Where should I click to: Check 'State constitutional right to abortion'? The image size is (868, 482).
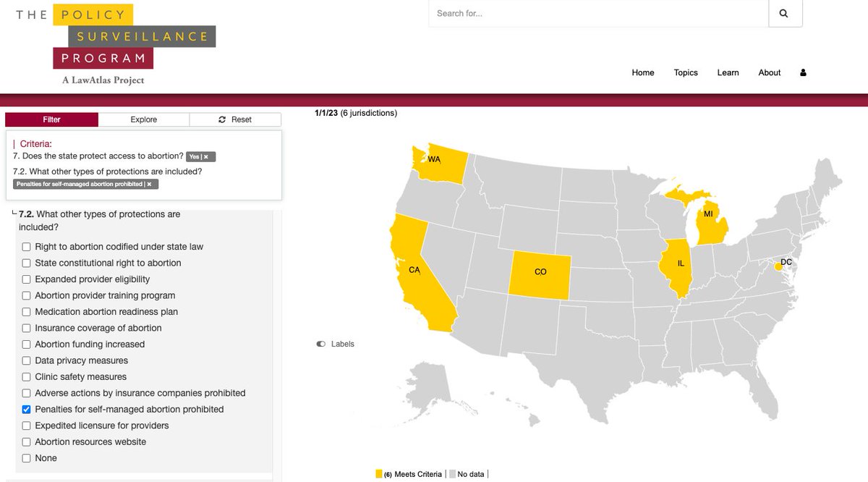[x=27, y=263]
